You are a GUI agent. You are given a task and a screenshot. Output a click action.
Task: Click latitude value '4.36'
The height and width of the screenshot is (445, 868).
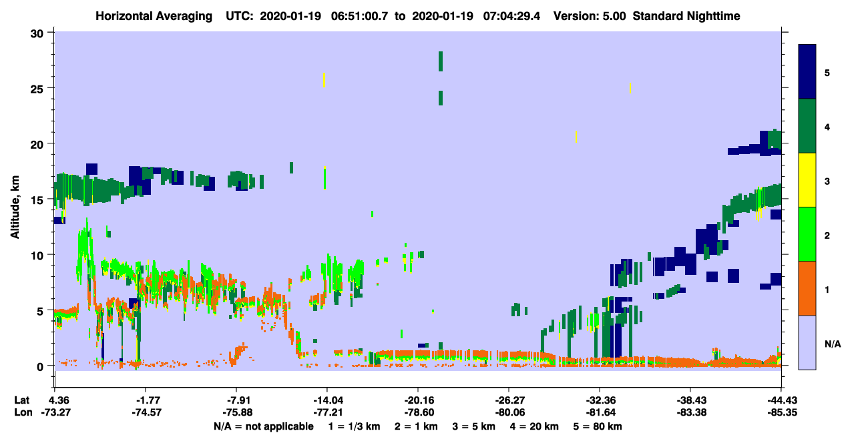pyautogui.click(x=54, y=400)
